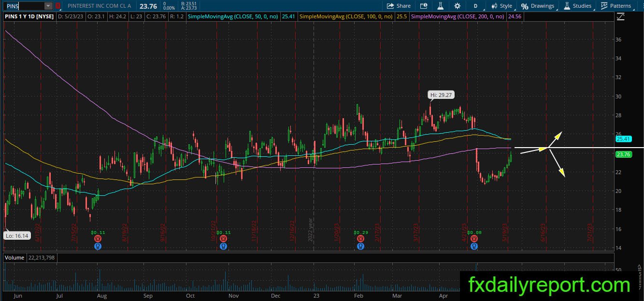Click the 2022 year divider label

click(311, 229)
